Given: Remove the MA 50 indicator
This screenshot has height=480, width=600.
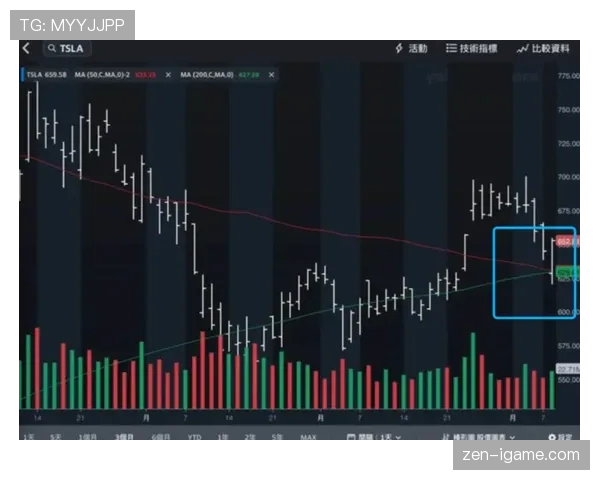Looking at the screenshot, I should pos(168,75).
